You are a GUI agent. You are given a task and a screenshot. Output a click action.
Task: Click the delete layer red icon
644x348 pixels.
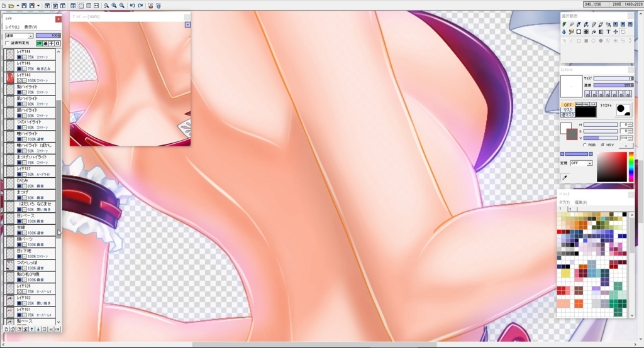point(19,329)
